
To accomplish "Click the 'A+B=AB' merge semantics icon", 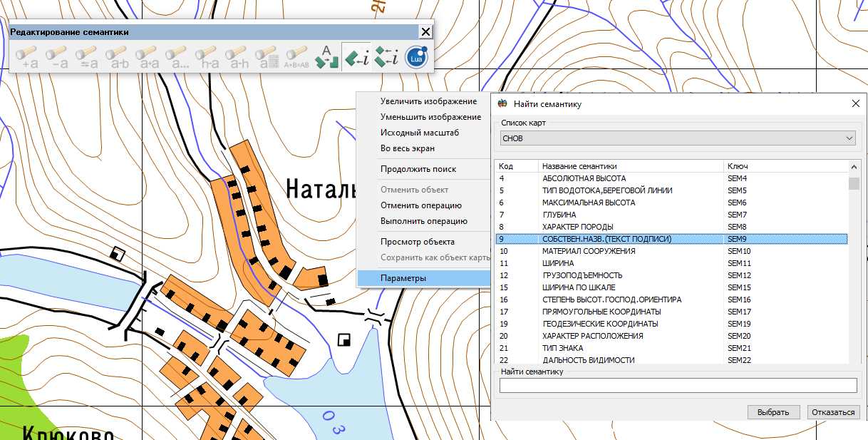I will pyautogui.click(x=296, y=58).
